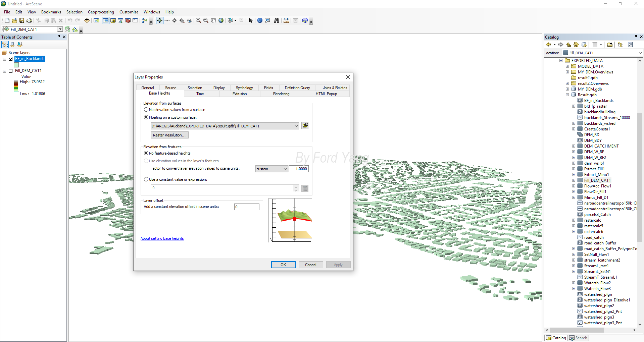
Task: Switch to the Extrusion tab
Action: click(240, 94)
